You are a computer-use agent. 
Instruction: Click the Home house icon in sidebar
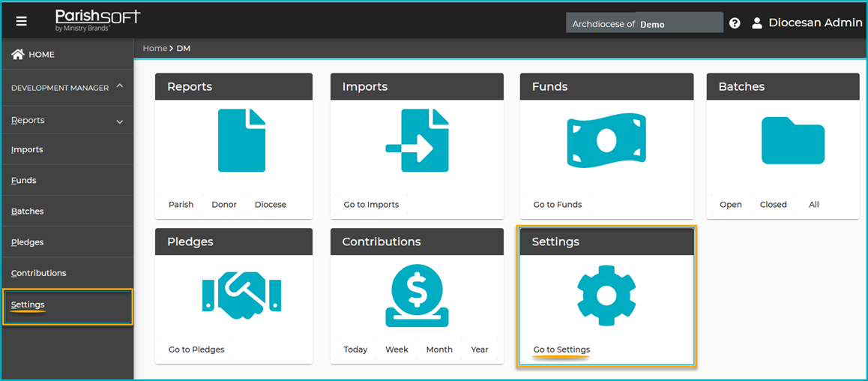[x=18, y=54]
